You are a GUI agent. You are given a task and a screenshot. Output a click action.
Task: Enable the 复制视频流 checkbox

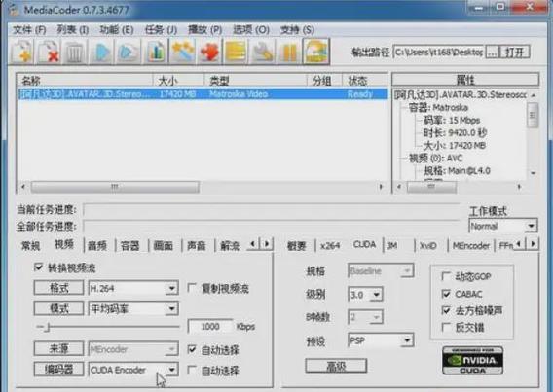pos(192,288)
